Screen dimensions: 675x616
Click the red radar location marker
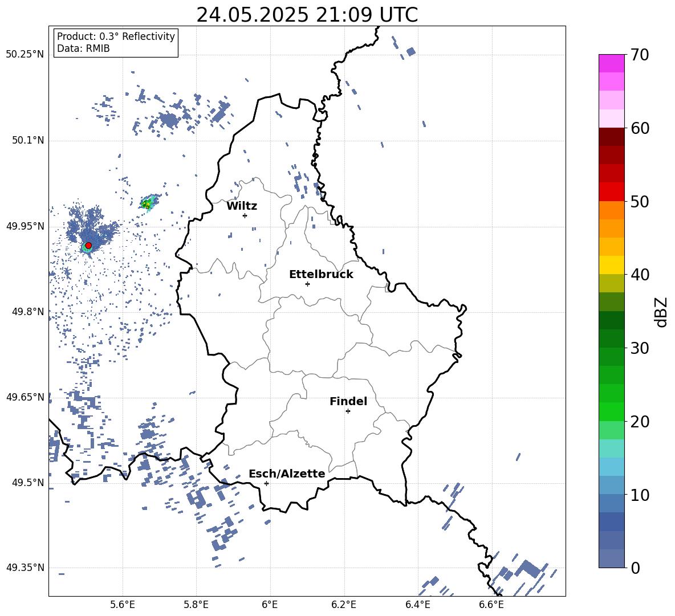point(88,245)
